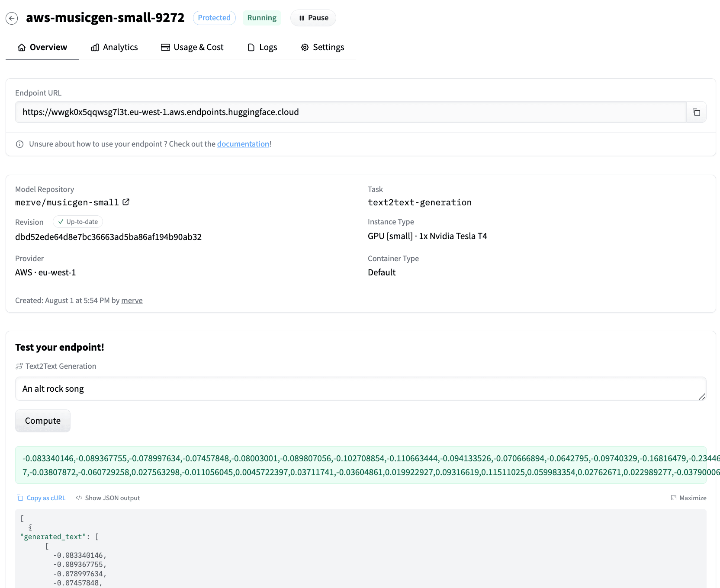
Task: Click the clipboard icon beside Copy as cURL
Action: 20,498
